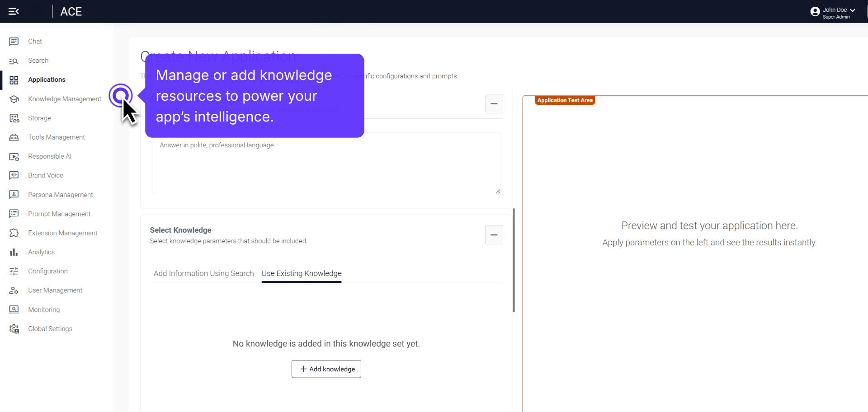868x412 pixels.
Task: Collapse the sidebar using the hamburger icon
Action: tap(14, 11)
